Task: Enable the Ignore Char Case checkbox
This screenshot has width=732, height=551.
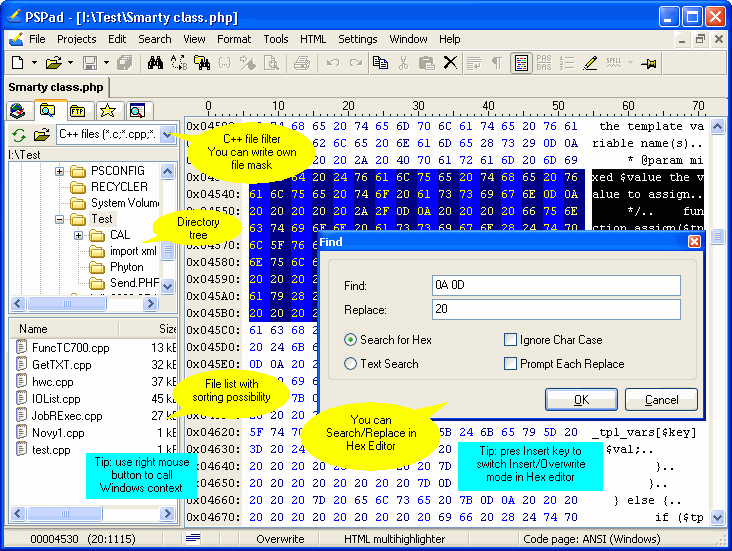Action: (x=511, y=340)
